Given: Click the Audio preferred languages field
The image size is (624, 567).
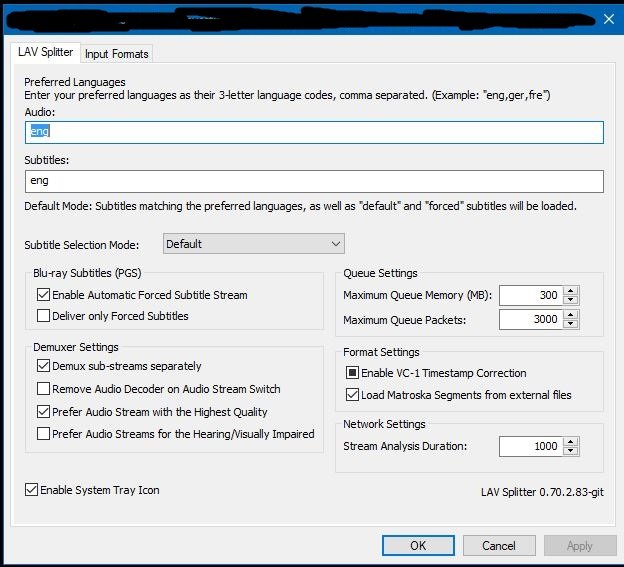Looking at the screenshot, I should (314, 132).
